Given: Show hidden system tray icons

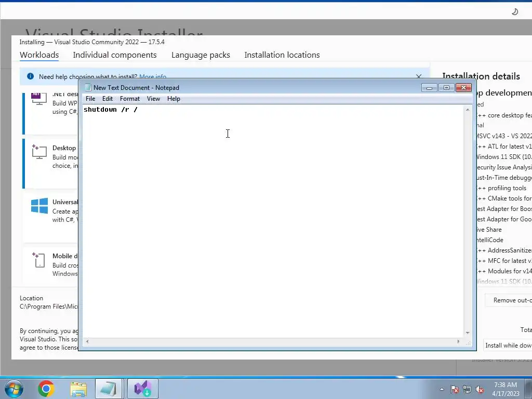Looking at the screenshot, I should (442, 389).
